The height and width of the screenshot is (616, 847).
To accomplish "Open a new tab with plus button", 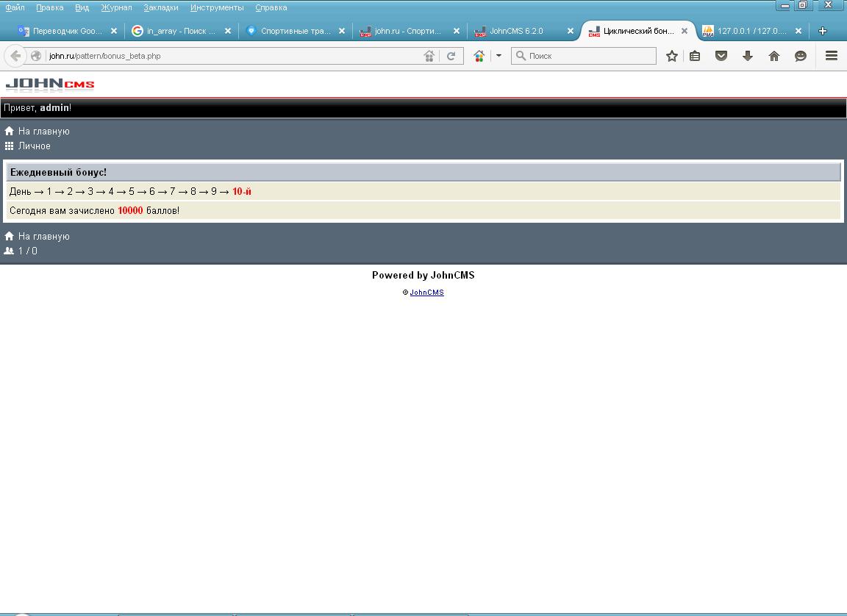I will (823, 31).
